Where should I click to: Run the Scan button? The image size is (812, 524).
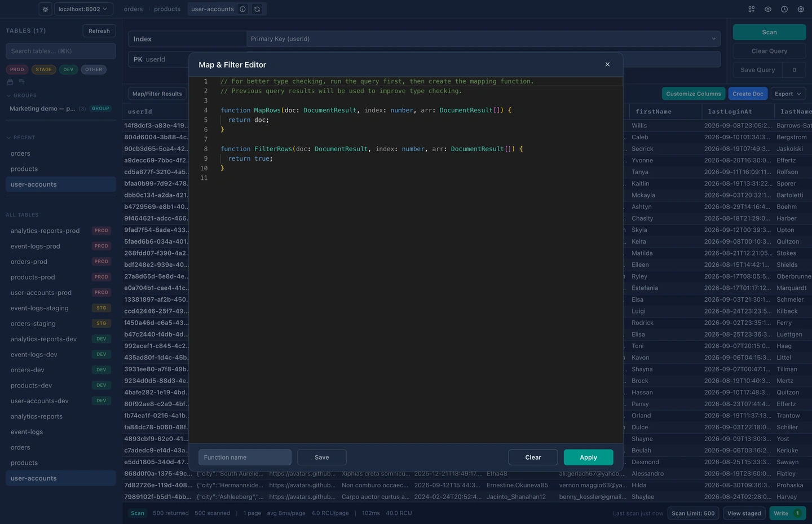point(769,32)
